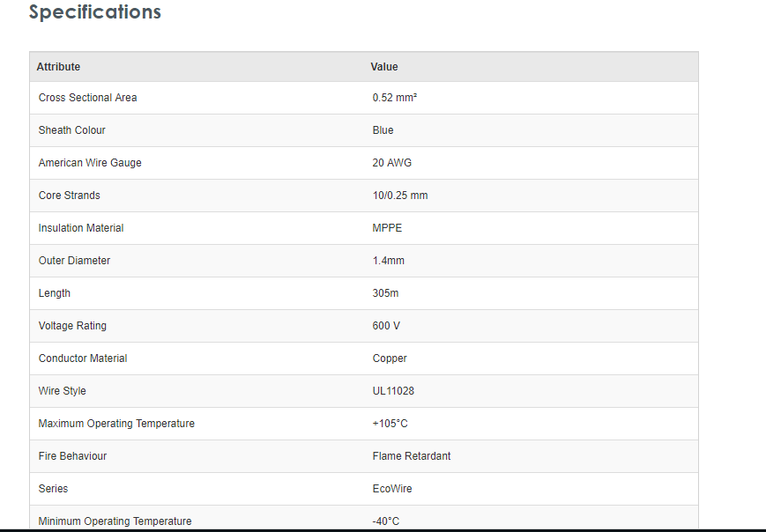Select the Maximum Operating Temperature label
766x532 pixels.
click(x=116, y=424)
